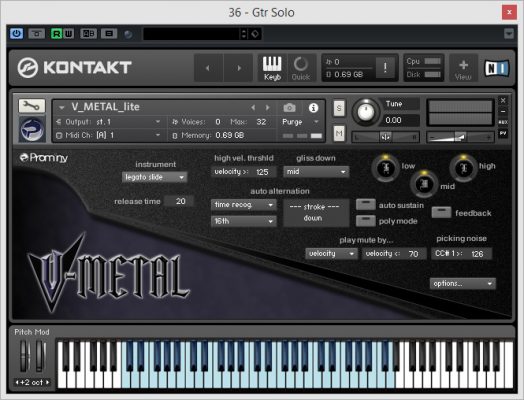
Task: Toggle auto sustain switch
Action: tap(366, 205)
